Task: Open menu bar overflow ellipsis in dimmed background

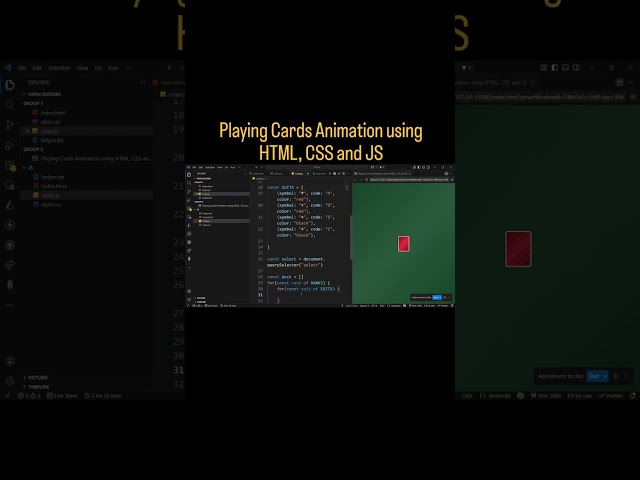Action: [129, 68]
